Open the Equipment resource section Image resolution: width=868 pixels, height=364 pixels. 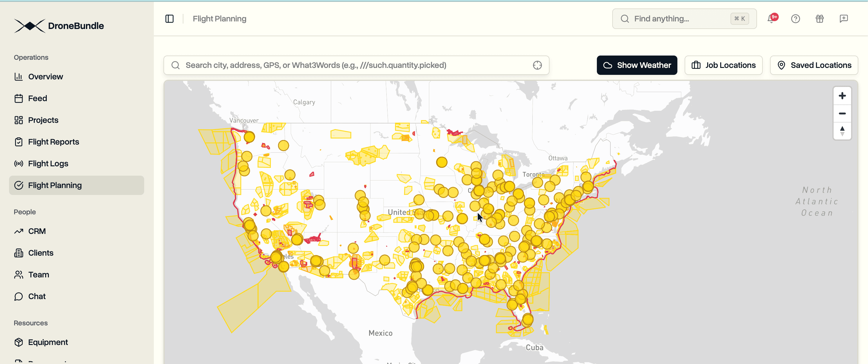pyautogui.click(x=48, y=342)
